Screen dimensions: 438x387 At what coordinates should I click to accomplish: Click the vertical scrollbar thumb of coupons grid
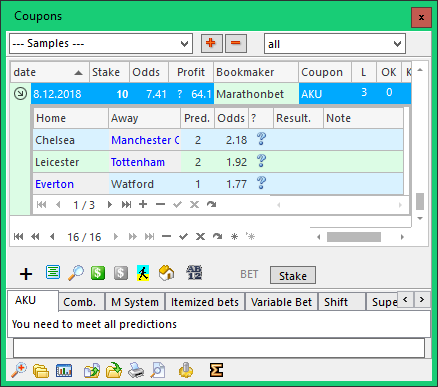coord(420,201)
